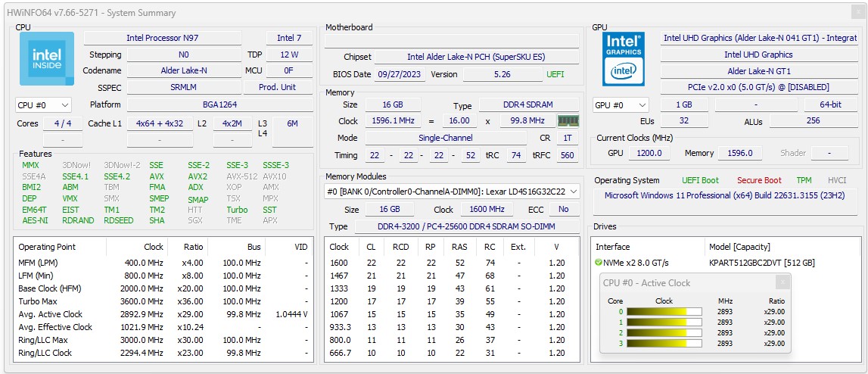Click the GPU memory 1 GB field
This screenshot has width=868, height=374.
[x=683, y=104]
